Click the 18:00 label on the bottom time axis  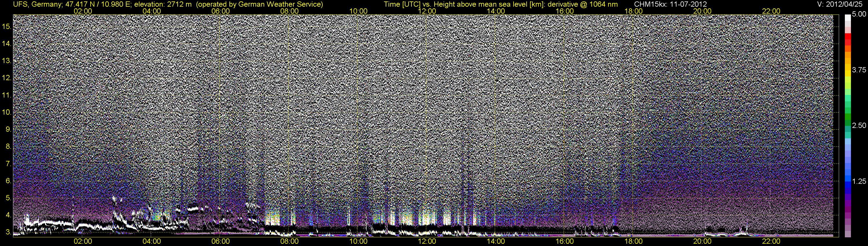[633, 241]
